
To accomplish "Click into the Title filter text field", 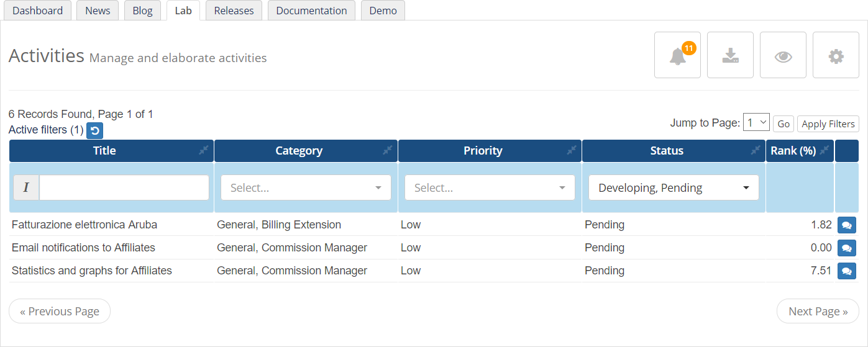I will tap(124, 187).
